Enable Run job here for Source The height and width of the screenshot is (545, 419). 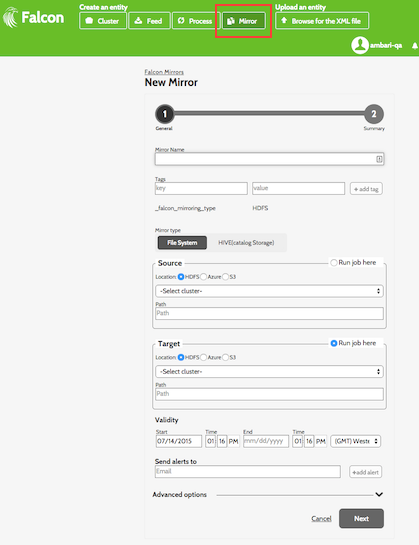pos(334,262)
